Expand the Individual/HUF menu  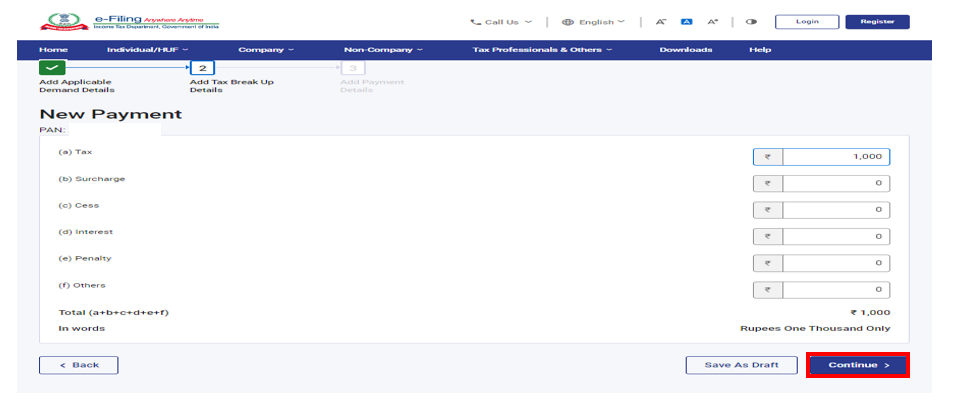(x=147, y=49)
